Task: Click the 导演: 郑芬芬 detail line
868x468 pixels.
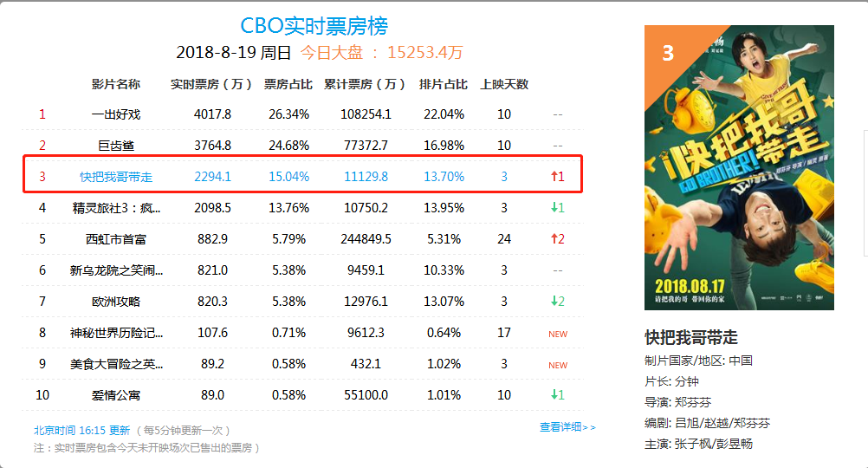Action: tap(678, 403)
